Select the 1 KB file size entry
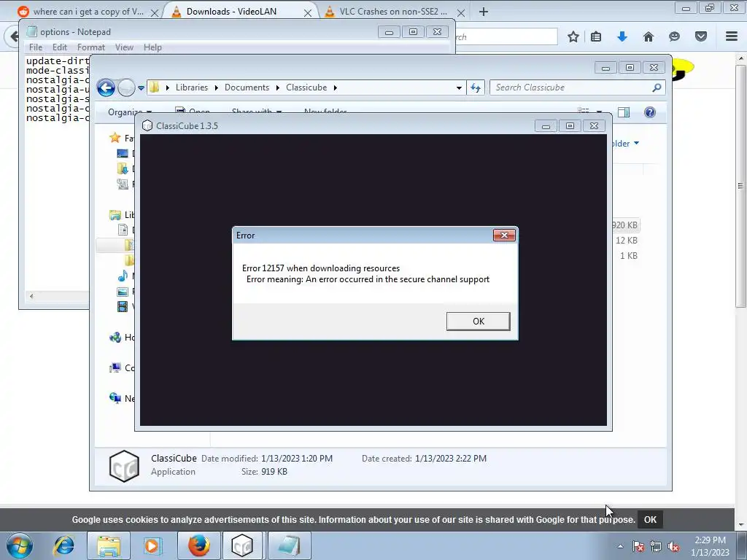The image size is (747, 560). click(x=628, y=256)
